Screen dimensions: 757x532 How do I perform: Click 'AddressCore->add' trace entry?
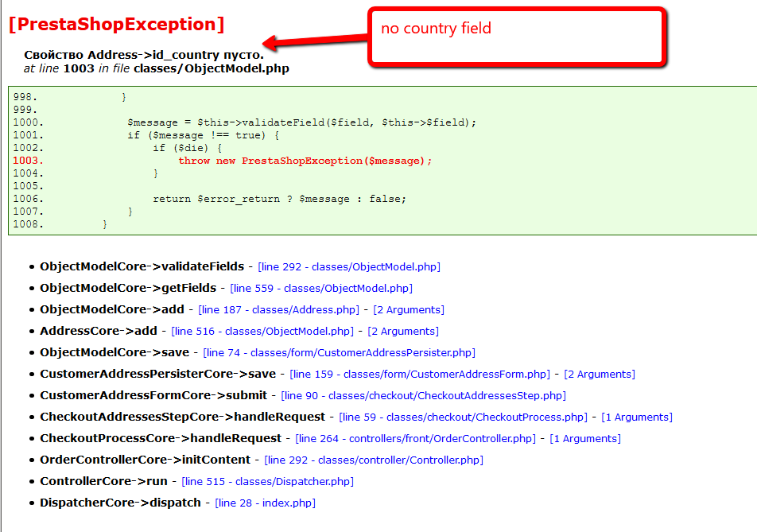click(x=99, y=331)
